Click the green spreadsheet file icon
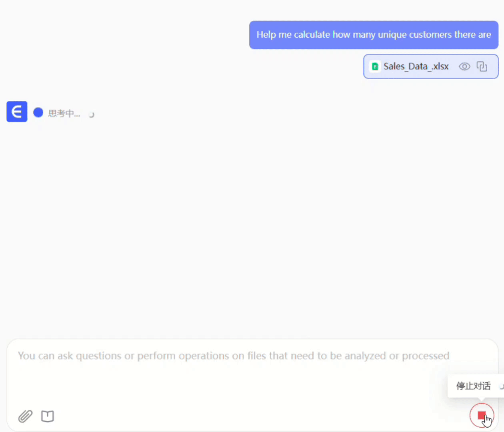This screenshot has width=504, height=432. [x=375, y=66]
